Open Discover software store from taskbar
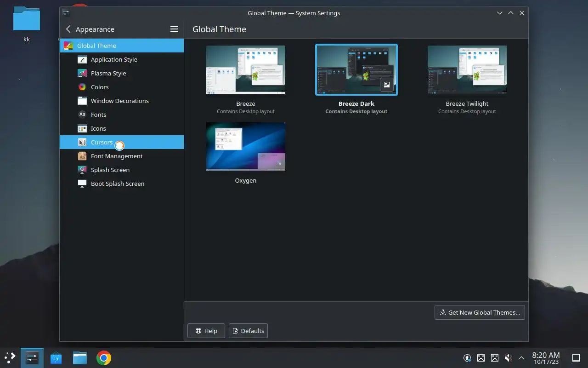This screenshot has width=588, height=368. 56,358
